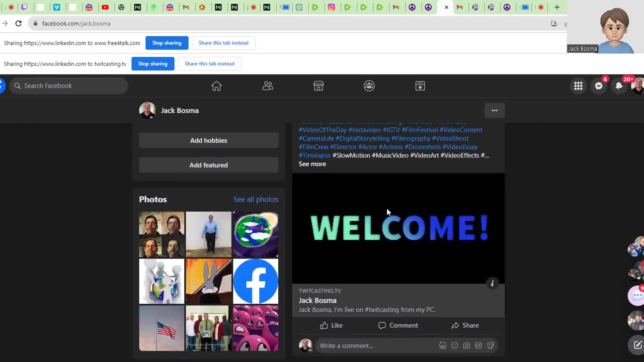Add a GIF to the comment

(478, 345)
